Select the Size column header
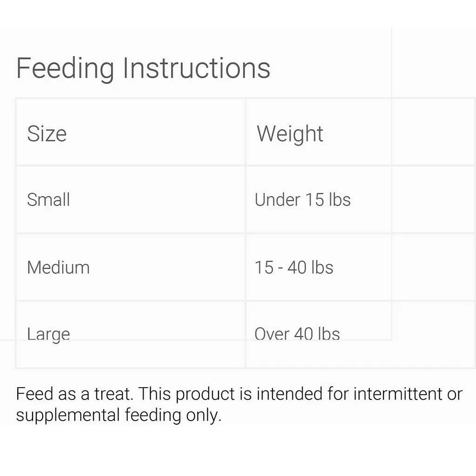The height and width of the screenshot is (476, 476). coord(131,132)
